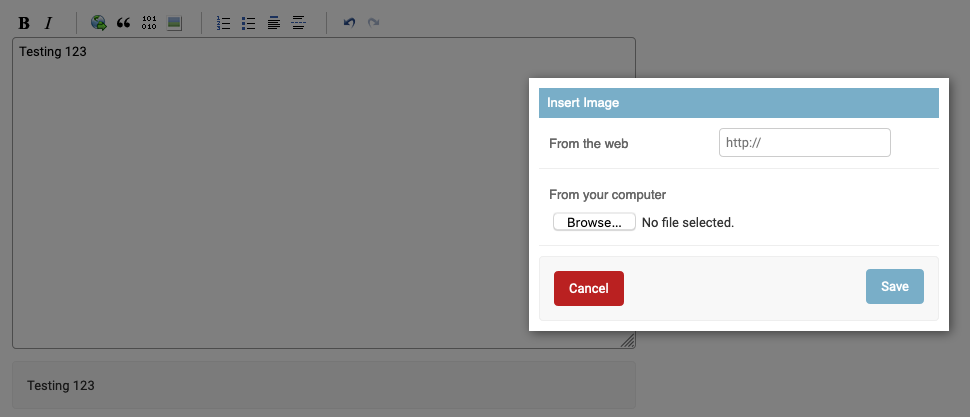Select the 'From your computer' label
970x417 pixels.
607,195
